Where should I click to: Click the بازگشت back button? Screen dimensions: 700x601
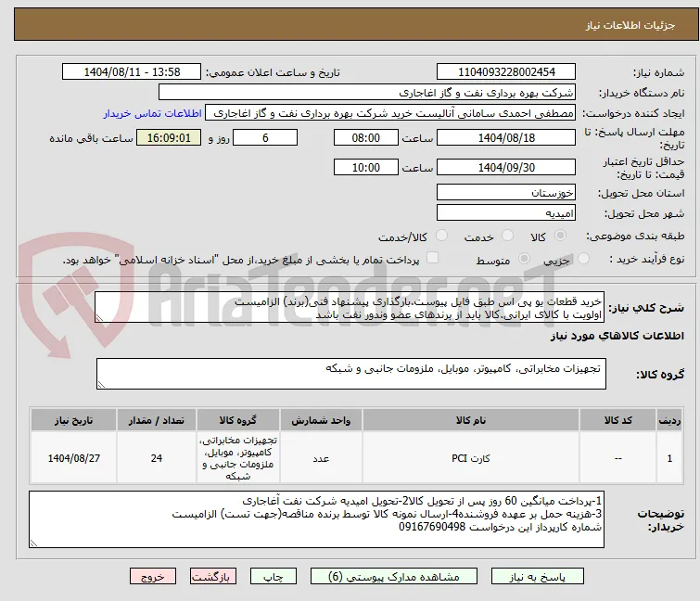click(213, 577)
